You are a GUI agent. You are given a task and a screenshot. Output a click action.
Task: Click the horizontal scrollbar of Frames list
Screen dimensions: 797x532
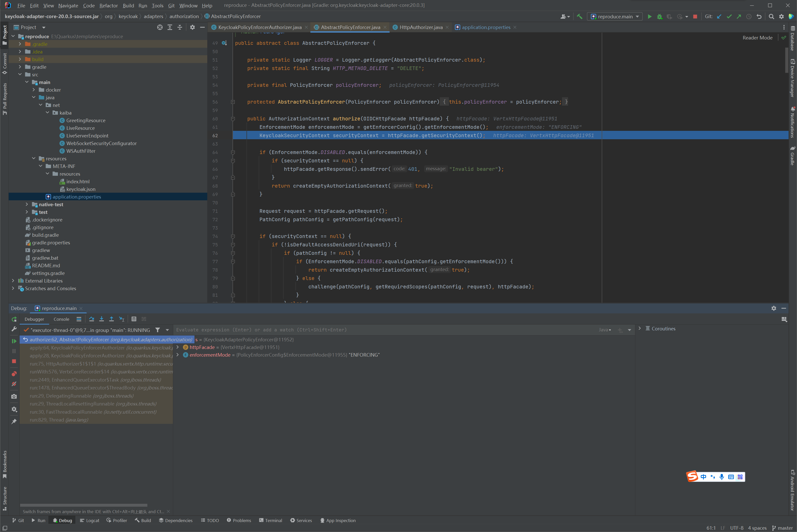click(x=84, y=505)
